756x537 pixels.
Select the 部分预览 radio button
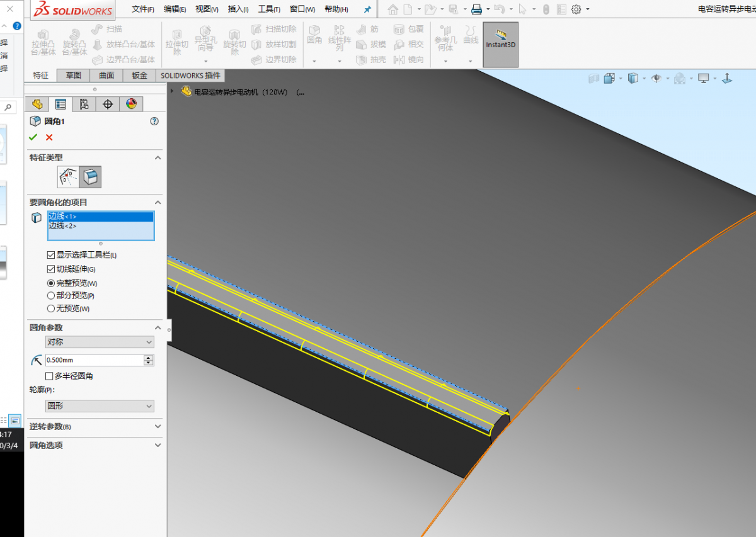pyautogui.click(x=51, y=295)
